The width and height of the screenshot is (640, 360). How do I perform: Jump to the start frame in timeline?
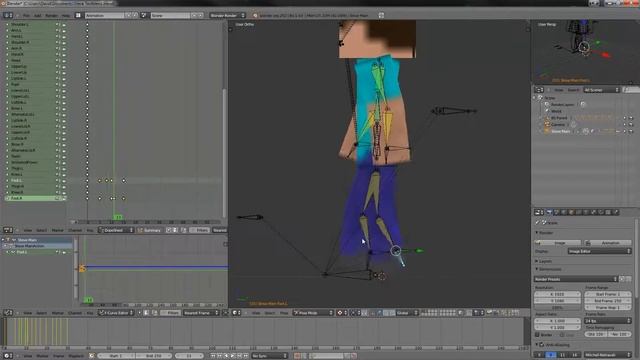coord(213,356)
